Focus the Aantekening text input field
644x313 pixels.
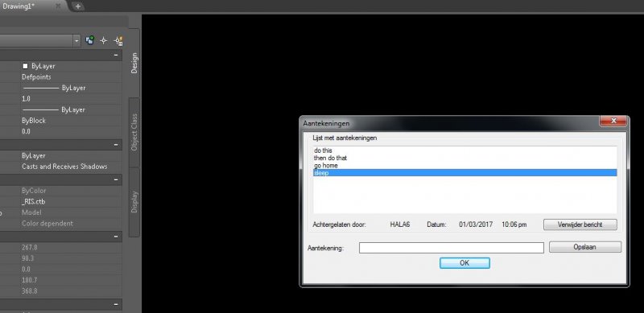[x=451, y=248]
